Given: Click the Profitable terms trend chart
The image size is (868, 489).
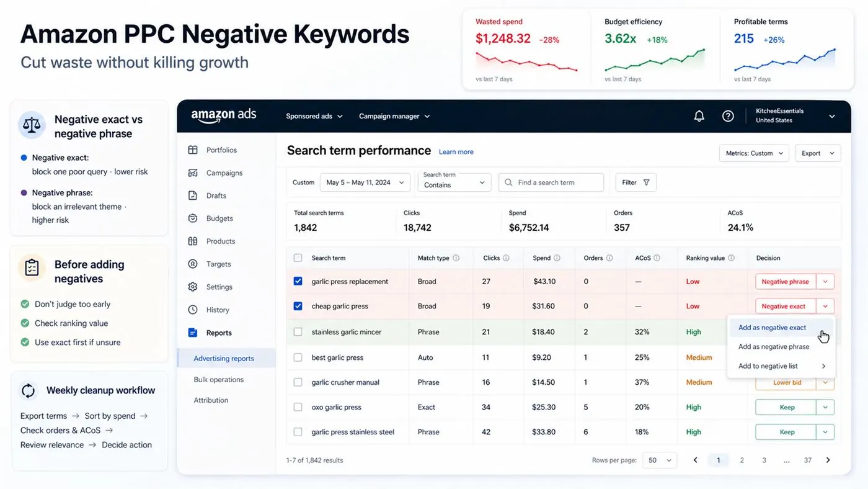Looking at the screenshot, I should click(x=785, y=60).
